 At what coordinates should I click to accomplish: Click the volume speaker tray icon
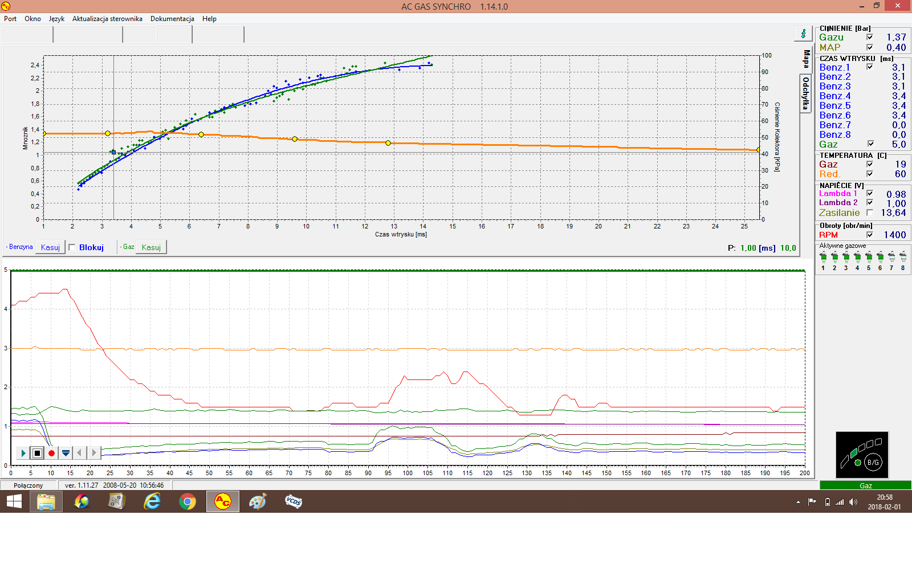853,502
